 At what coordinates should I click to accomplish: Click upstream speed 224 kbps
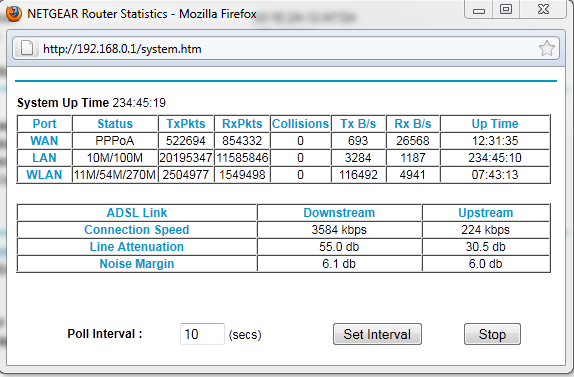485,229
